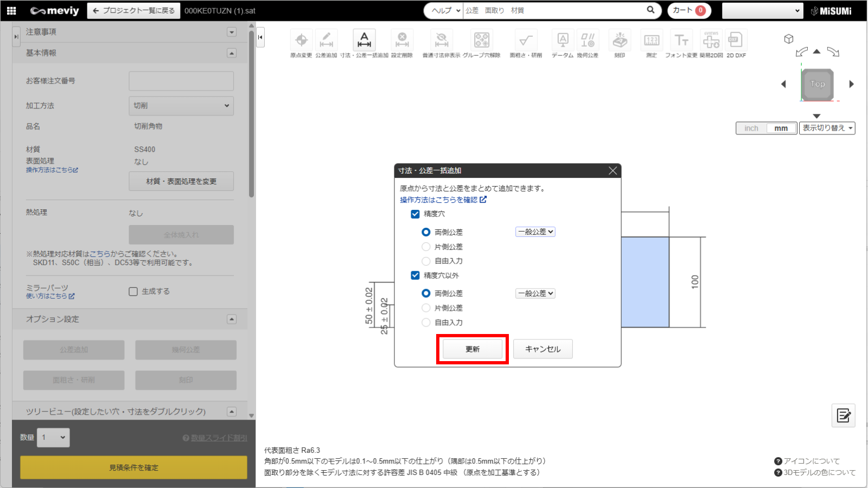Click the 設定削除 delete settings icon
Viewport: 868px width, 488px height.
point(402,41)
